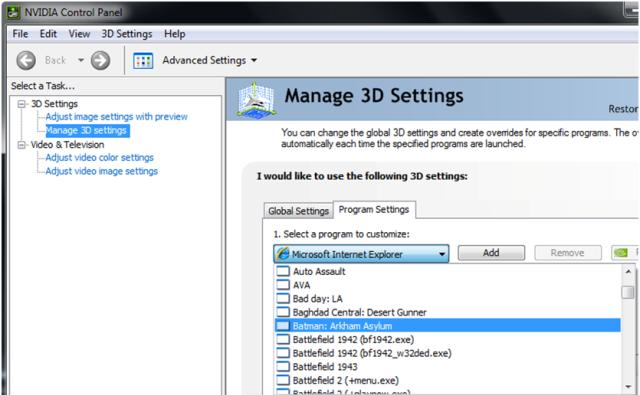
Task: Click the NVIDIA Control Panel title bar icon
Action: click(x=13, y=12)
